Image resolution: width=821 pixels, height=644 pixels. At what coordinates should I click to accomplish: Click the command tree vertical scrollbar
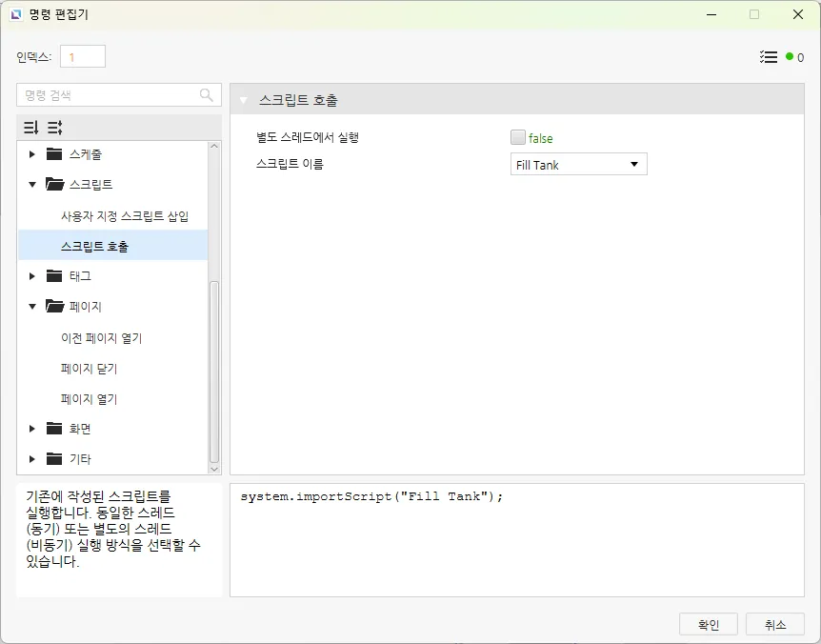(214, 372)
